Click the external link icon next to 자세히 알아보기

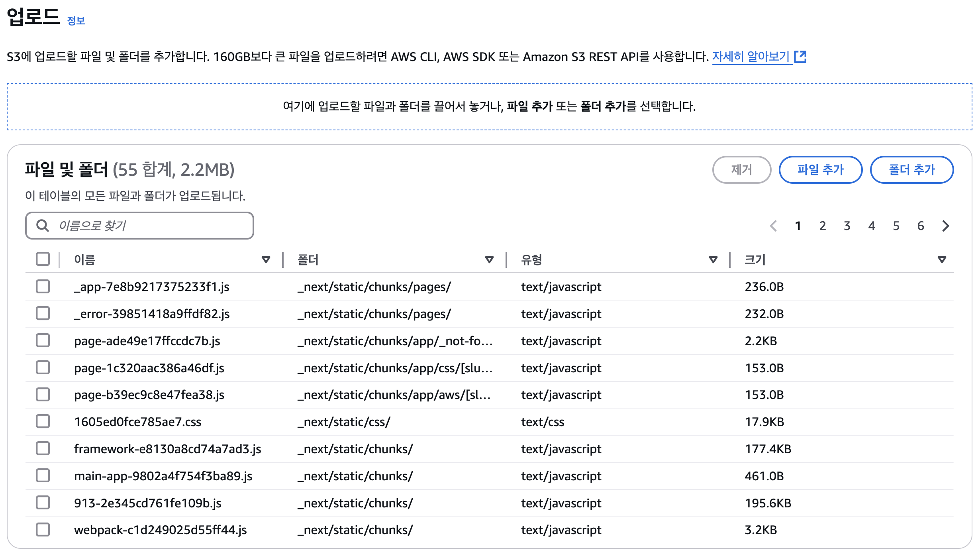(x=800, y=57)
